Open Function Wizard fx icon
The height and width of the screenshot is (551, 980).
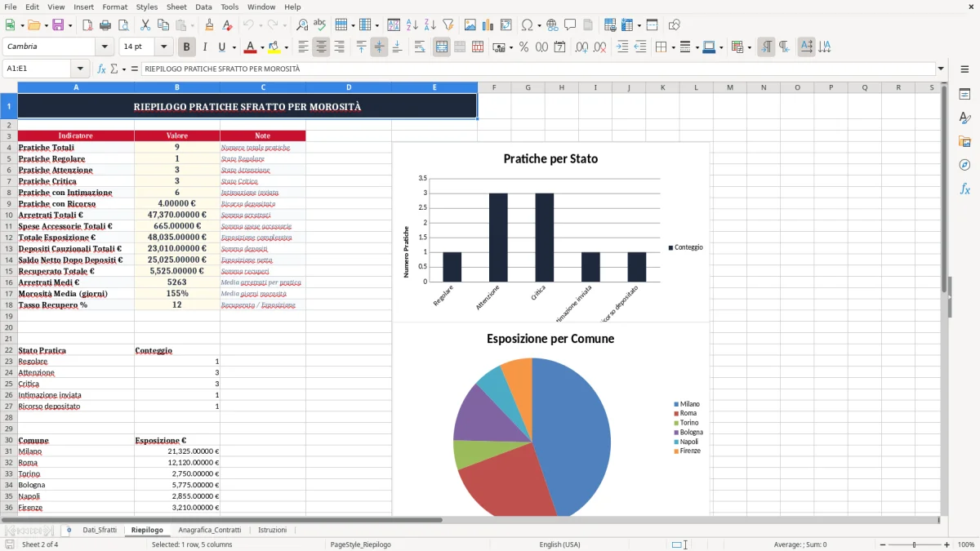(101, 69)
